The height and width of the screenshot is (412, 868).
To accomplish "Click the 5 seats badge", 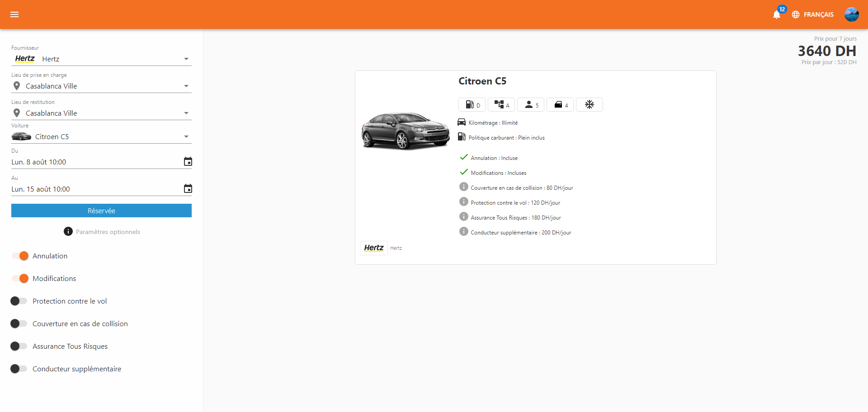I will coord(531,104).
